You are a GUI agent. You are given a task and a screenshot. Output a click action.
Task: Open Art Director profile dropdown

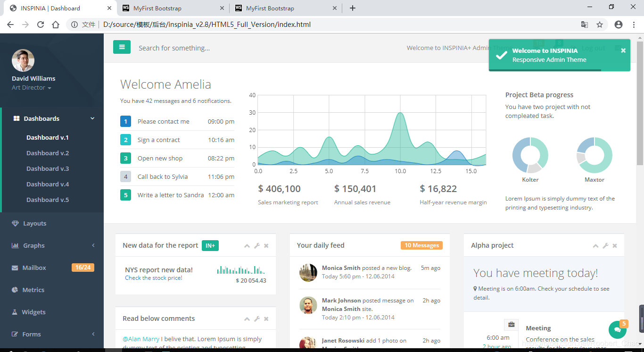(x=31, y=88)
